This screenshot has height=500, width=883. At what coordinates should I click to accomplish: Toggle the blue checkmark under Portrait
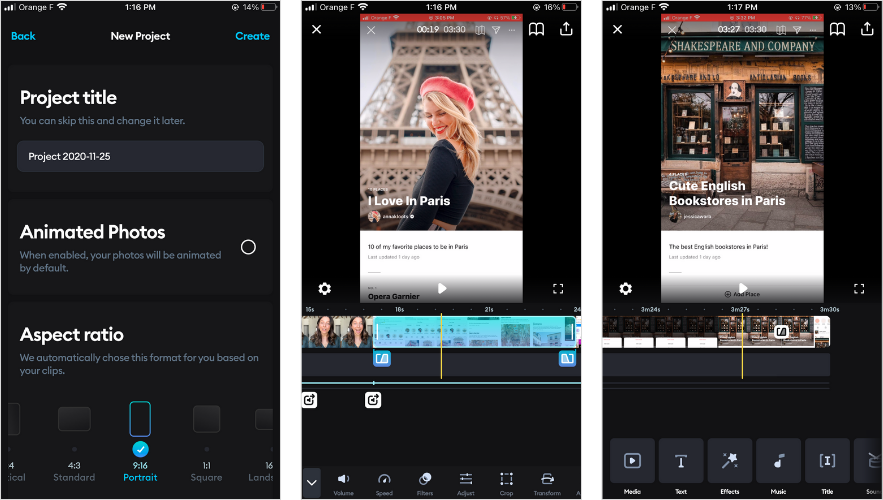click(x=140, y=449)
